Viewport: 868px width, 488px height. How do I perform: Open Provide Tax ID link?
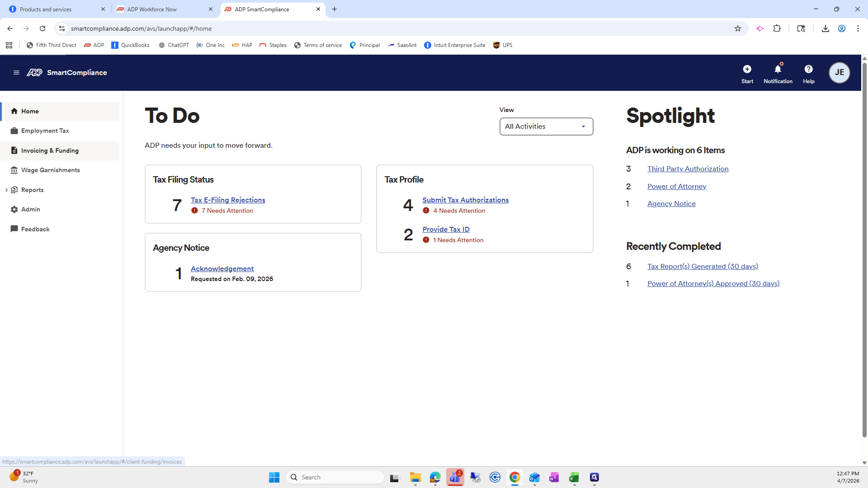pos(446,229)
